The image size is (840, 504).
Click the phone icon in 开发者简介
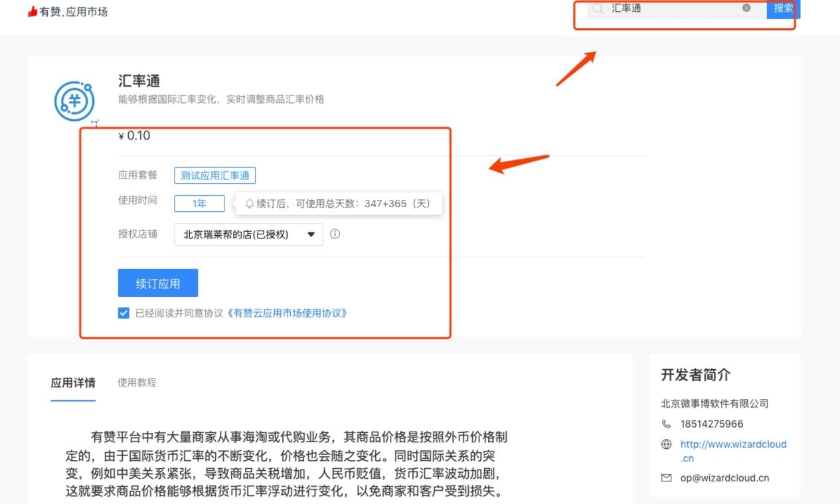pyautogui.click(x=667, y=424)
